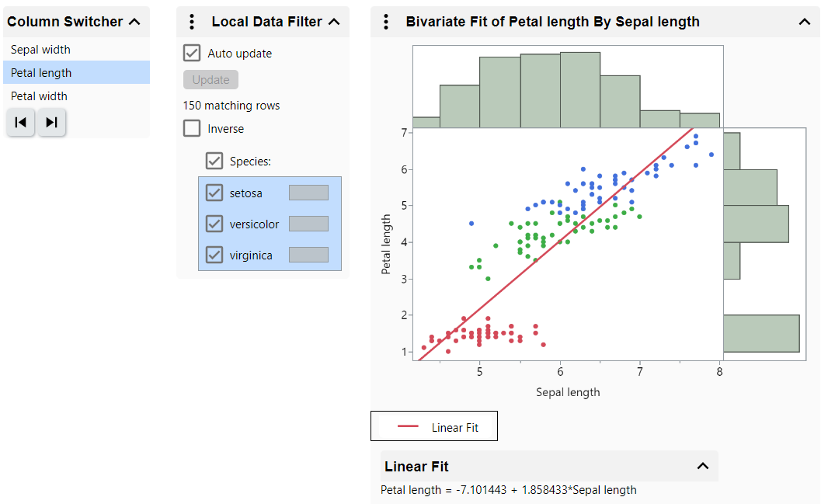Toggle the Auto update checkbox

[x=192, y=54]
